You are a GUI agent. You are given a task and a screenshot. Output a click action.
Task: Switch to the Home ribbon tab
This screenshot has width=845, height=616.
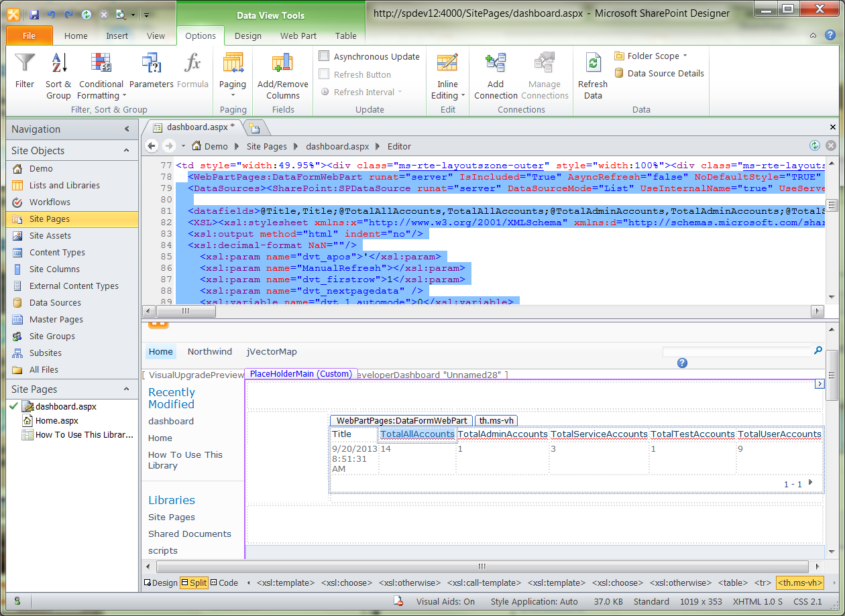(x=76, y=36)
